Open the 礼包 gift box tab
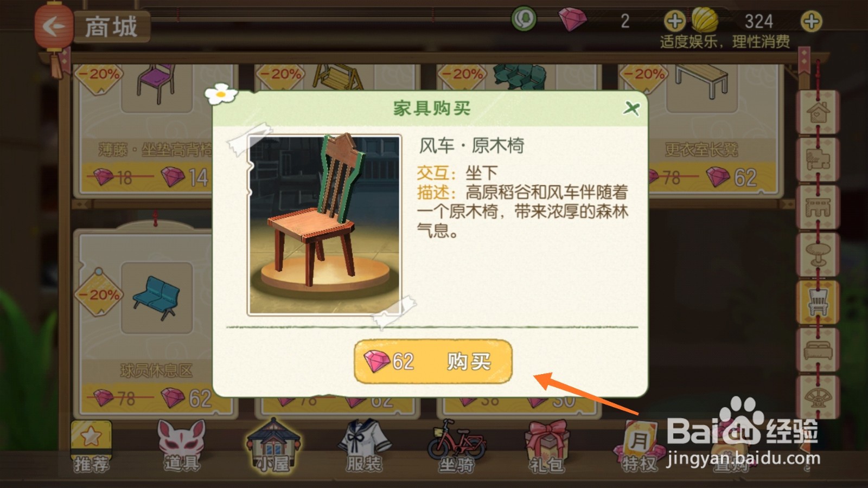The width and height of the screenshot is (868, 488). point(547,447)
